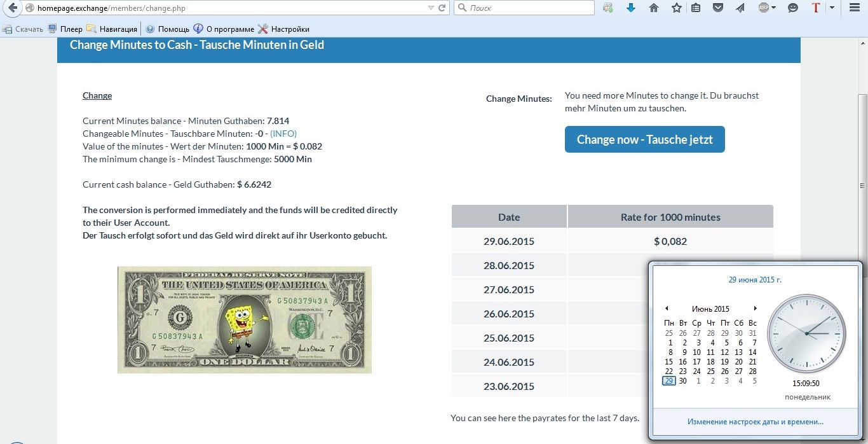Click the cash balance value $ 6.6242

point(254,184)
